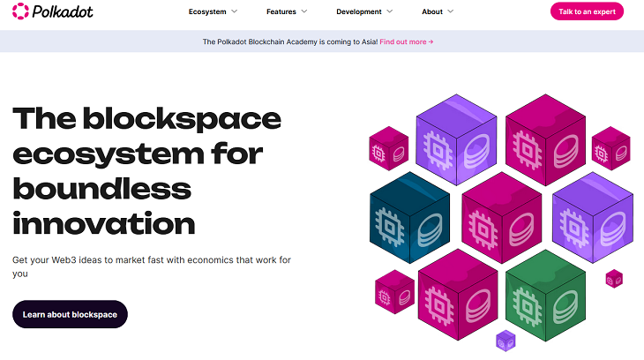Click the green cube illustration
This screenshot has height=360, width=644.
pyautogui.click(x=545, y=296)
